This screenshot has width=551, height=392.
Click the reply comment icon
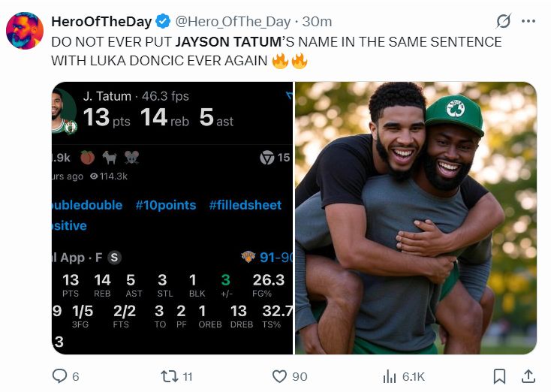pyautogui.click(x=59, y=375)
